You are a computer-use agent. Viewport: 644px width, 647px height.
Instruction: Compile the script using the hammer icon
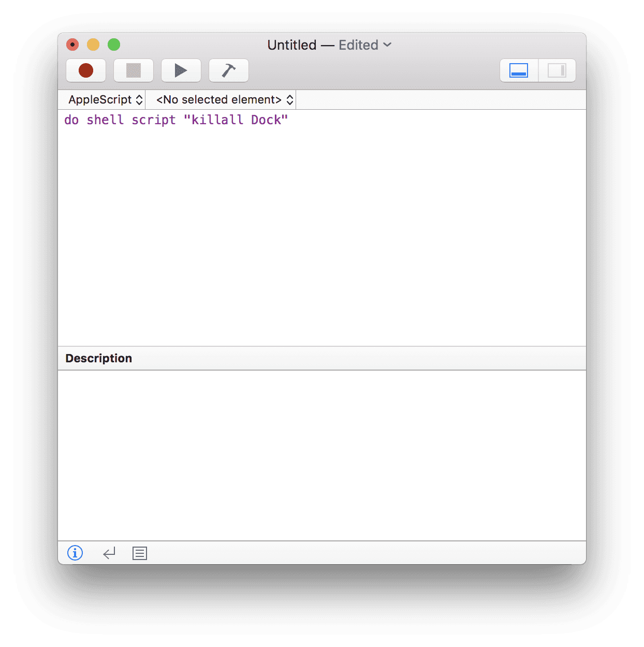click(x=228, y=70)
